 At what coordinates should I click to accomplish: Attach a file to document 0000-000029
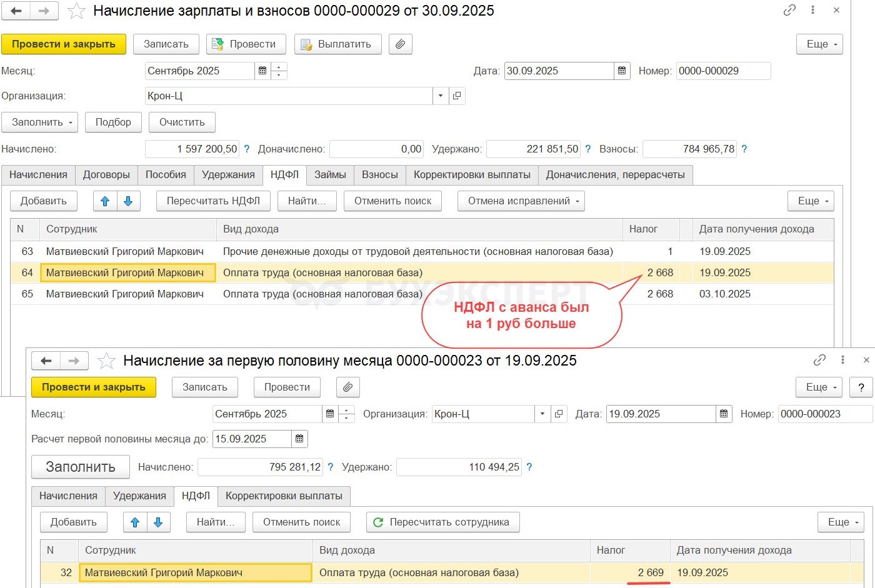pyautogui.click(x=401, y=44)
